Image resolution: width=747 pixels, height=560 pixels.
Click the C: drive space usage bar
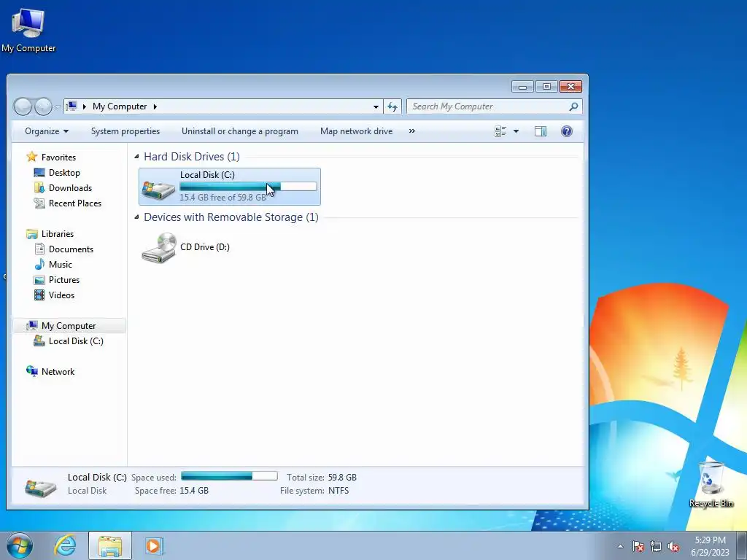(248, 186)
